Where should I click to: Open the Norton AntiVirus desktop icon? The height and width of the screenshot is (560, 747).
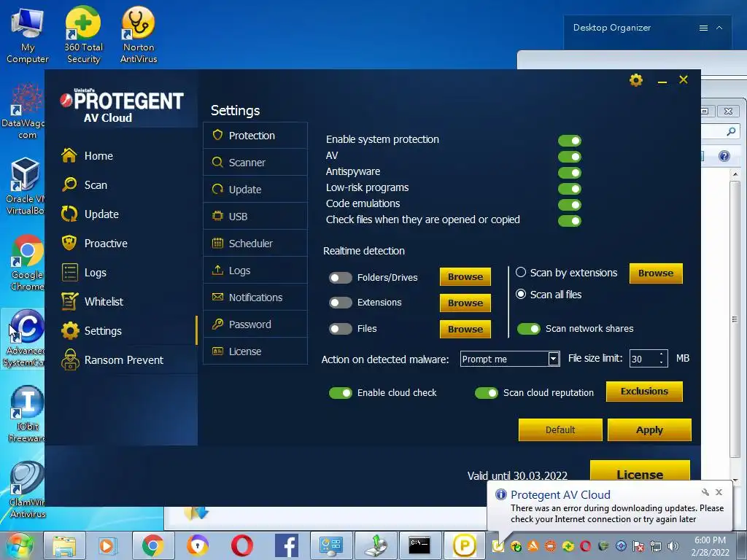click(x=139, y=35)
